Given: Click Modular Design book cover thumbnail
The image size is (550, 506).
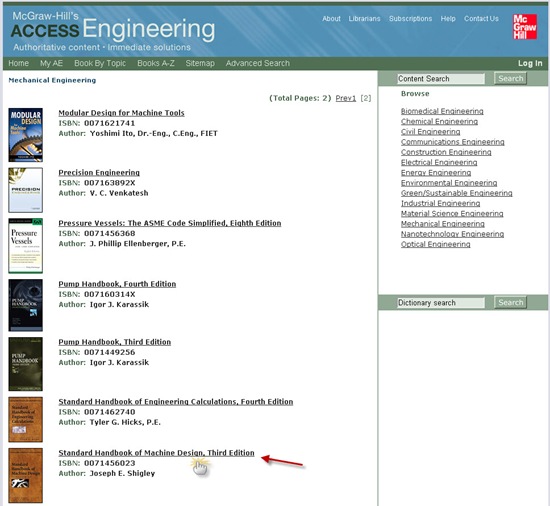Looking at the screenshot, I should click(x=26, y=135).
